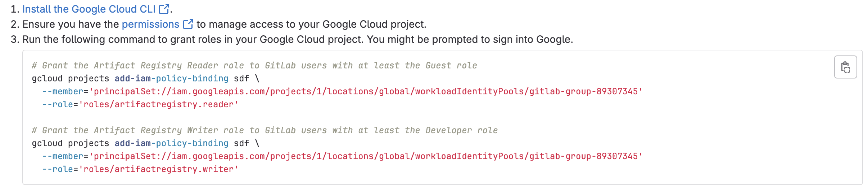Click the sdf project name in Reader command
The width and height of the screenshot is (868, 193).
(x=241, y=78)
